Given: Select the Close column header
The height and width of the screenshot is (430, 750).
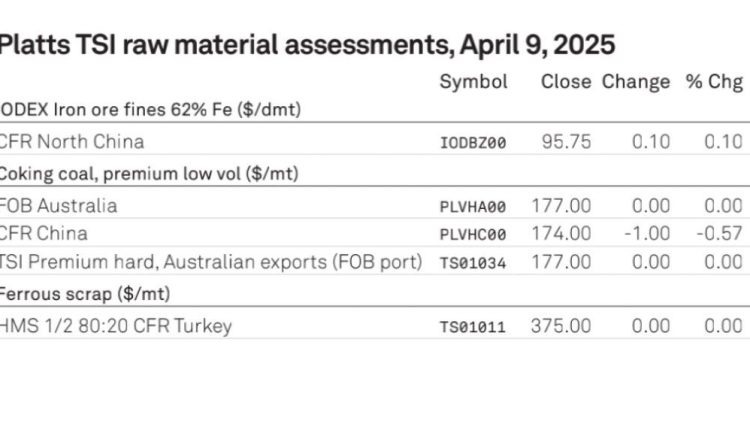Looking at the screenshot, I should coord(566,82).
